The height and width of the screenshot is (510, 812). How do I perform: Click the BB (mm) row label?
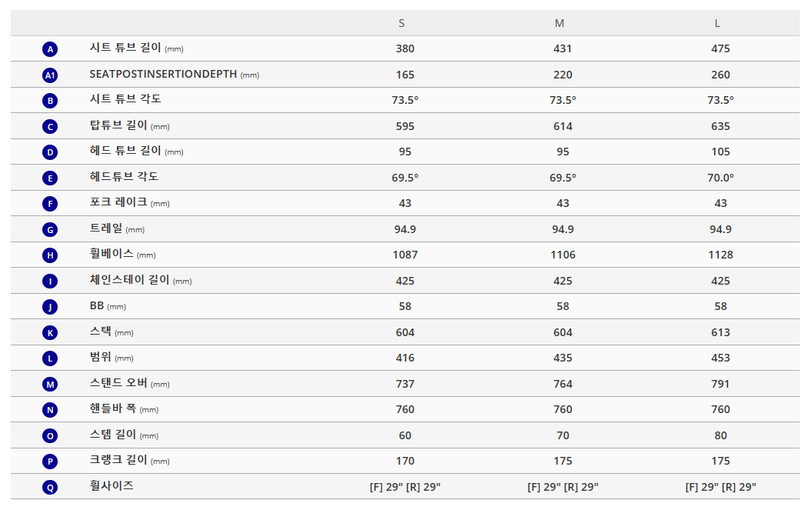coord(108,306)
